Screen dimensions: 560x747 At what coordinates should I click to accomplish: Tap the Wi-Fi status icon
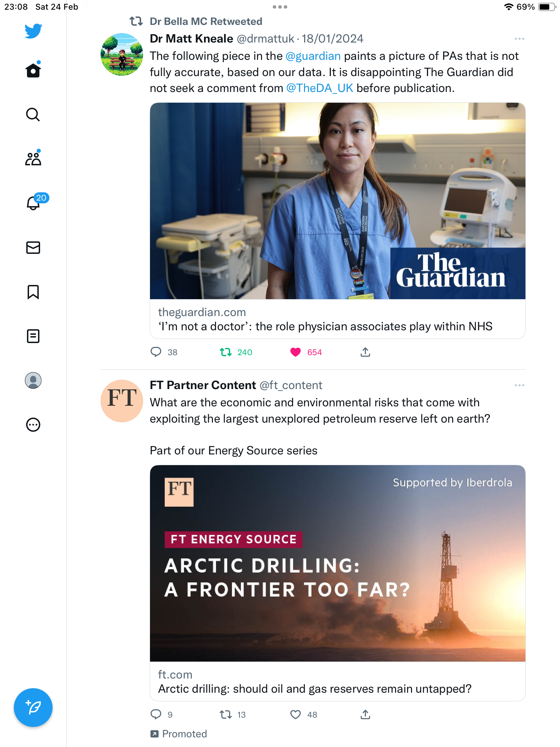coord(508,7)
